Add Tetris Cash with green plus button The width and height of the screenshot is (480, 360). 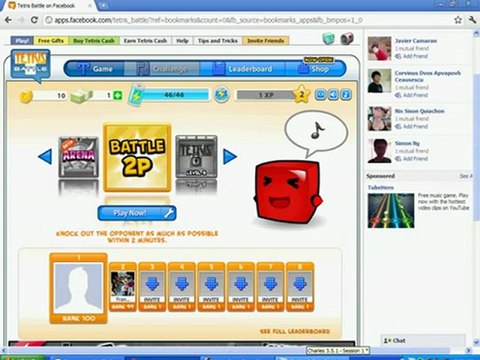[x=118, y=96]
